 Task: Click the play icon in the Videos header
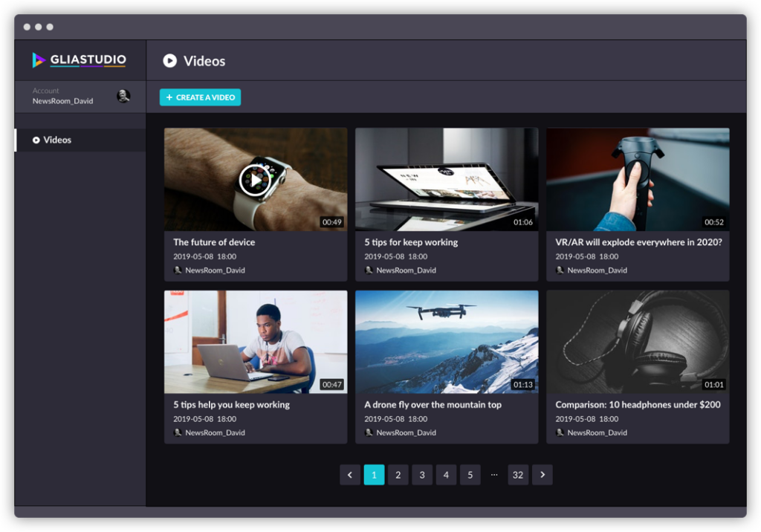(170, 61)
